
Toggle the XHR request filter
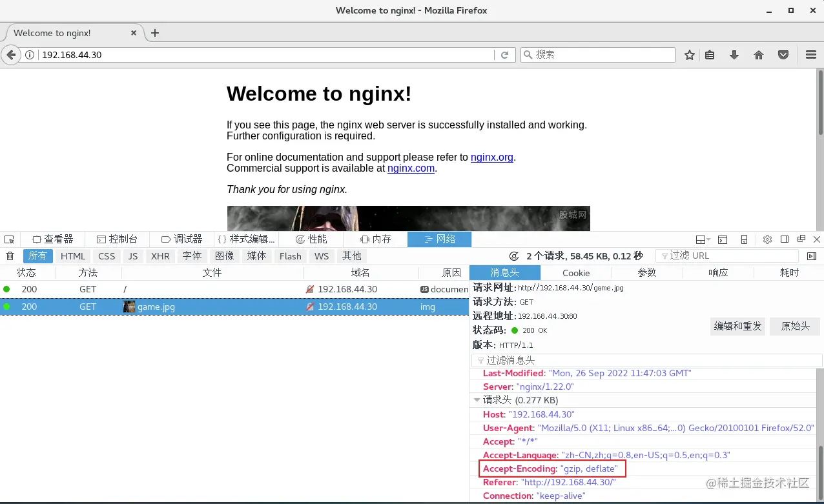pos(160,256)
